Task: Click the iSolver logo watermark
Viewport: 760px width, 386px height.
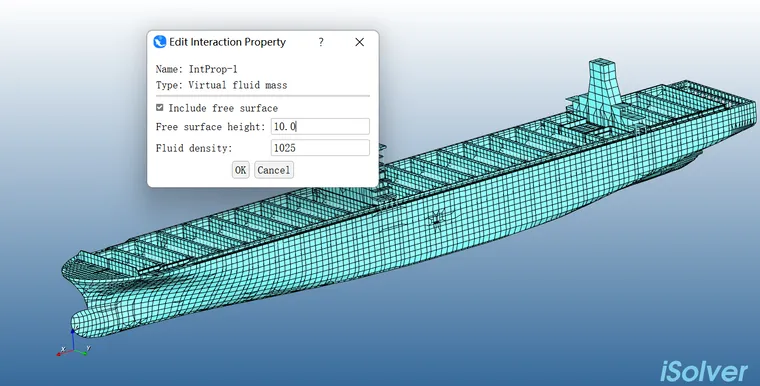Action: click(x=704, y=371)
